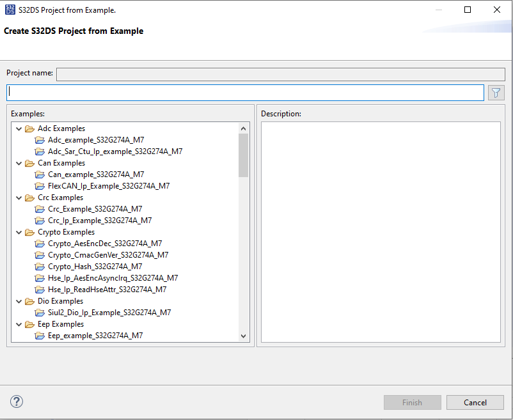Click the Adc Examples folder icon
Screen dimensions: 513x420
tap(30, 128)
